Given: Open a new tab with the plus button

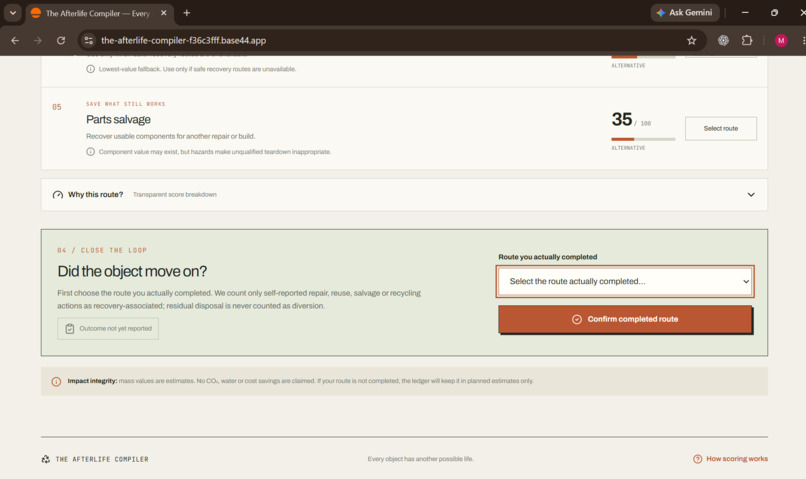Looking at the screenshot, I should coord(187,13).
